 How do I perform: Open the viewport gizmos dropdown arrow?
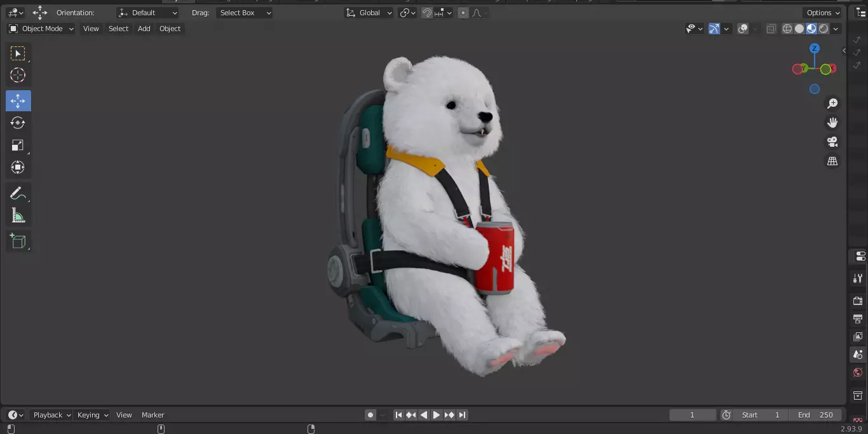pos(726,29)
